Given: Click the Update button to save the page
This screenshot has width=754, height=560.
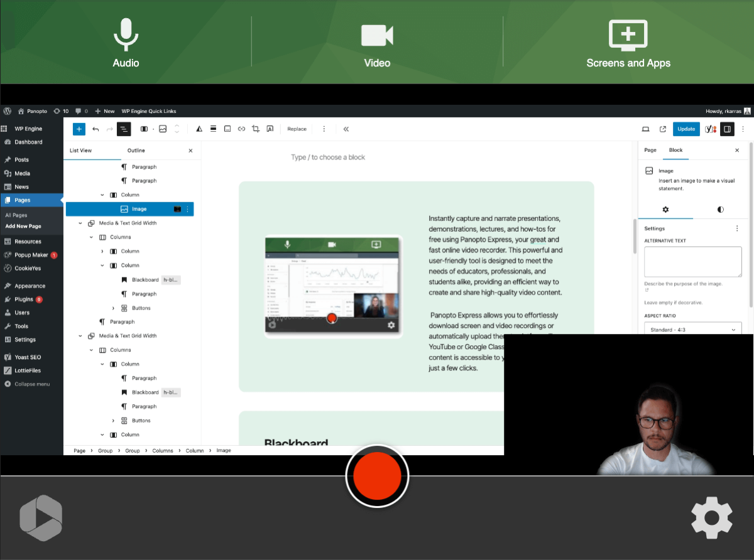Looking at the screenshot, I should (686, 129).
